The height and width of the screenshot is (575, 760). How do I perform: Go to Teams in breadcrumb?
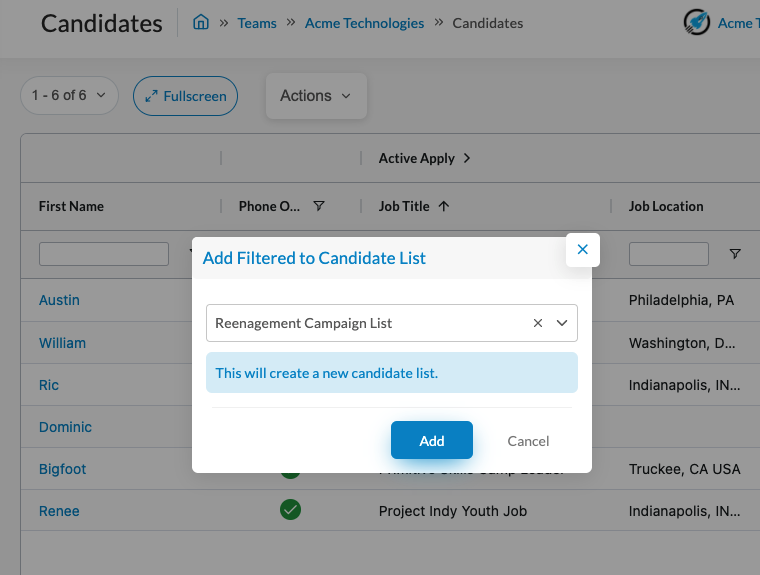click(257, 23)
